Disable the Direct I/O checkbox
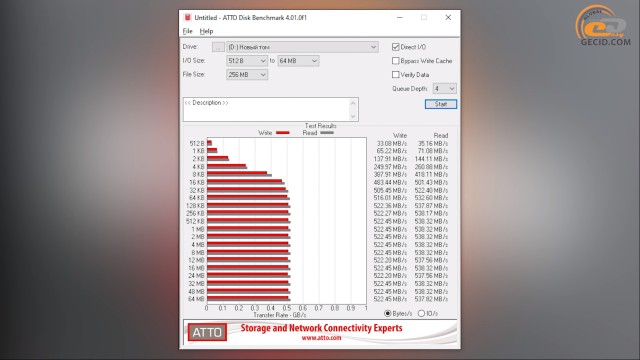This screenshot has height=360, width=640. (395, 47)
